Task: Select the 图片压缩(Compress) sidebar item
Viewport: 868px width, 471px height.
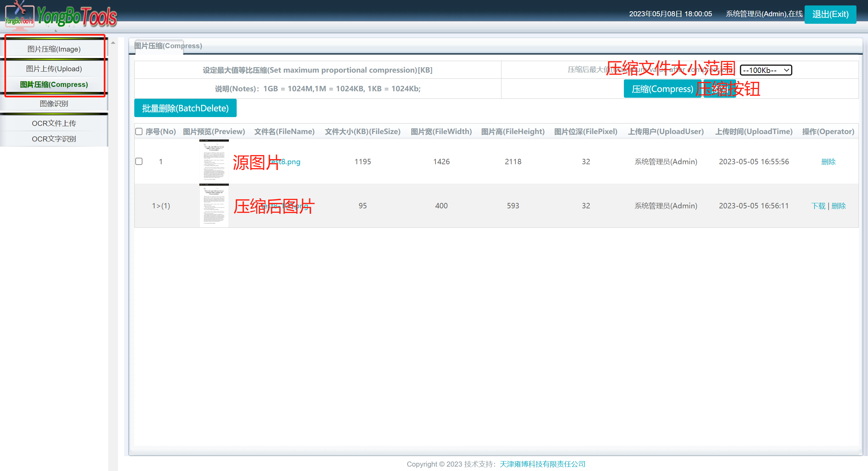Action: (x=54, y=84)
